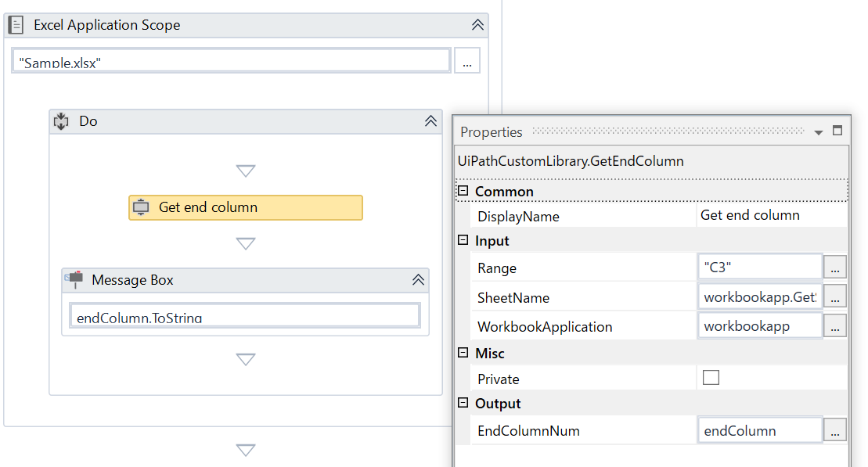Collapse the Excel Application Scope activity
The image size is (868, 467).
point(477,25)
